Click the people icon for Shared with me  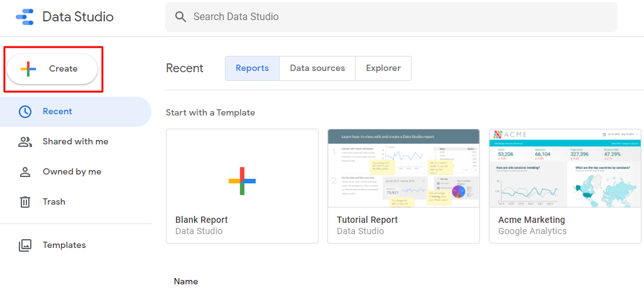(26, 142)
